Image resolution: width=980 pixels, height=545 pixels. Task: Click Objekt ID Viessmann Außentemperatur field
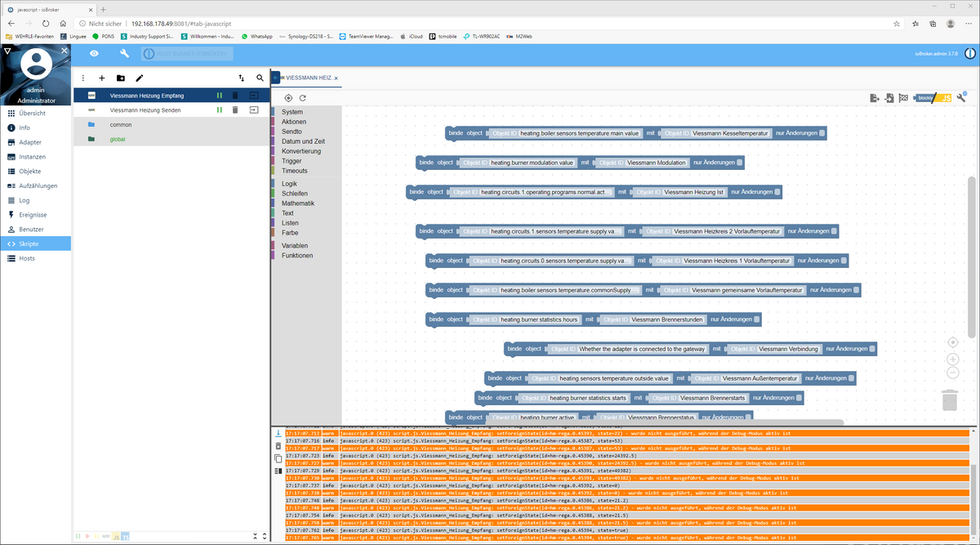pos(746,378)
